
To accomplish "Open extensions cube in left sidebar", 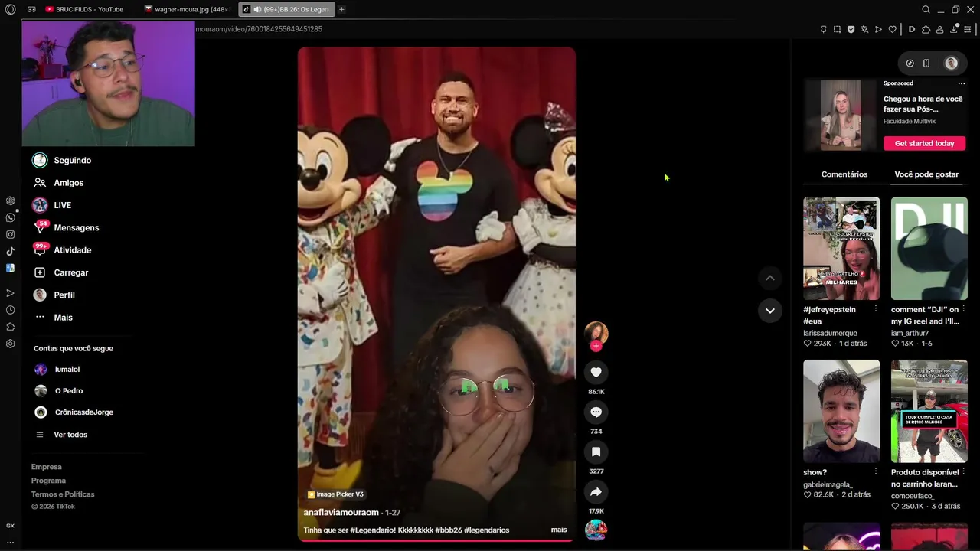I will click(10, 327).
